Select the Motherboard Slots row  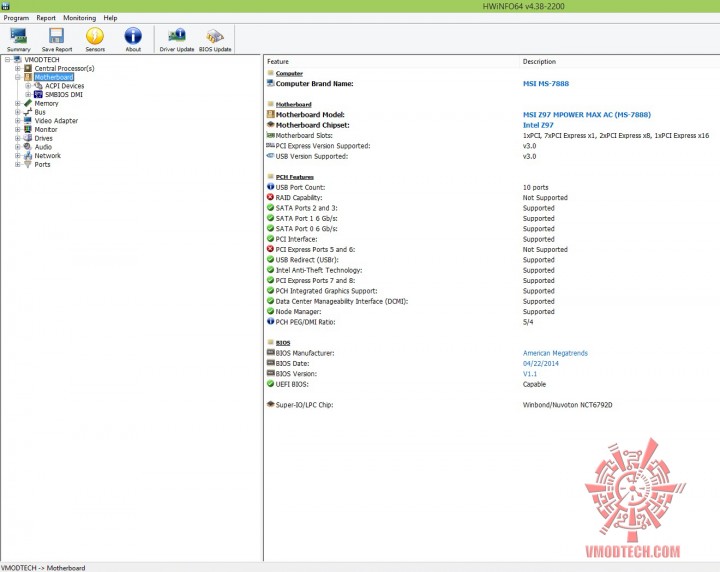click(492, 135)
